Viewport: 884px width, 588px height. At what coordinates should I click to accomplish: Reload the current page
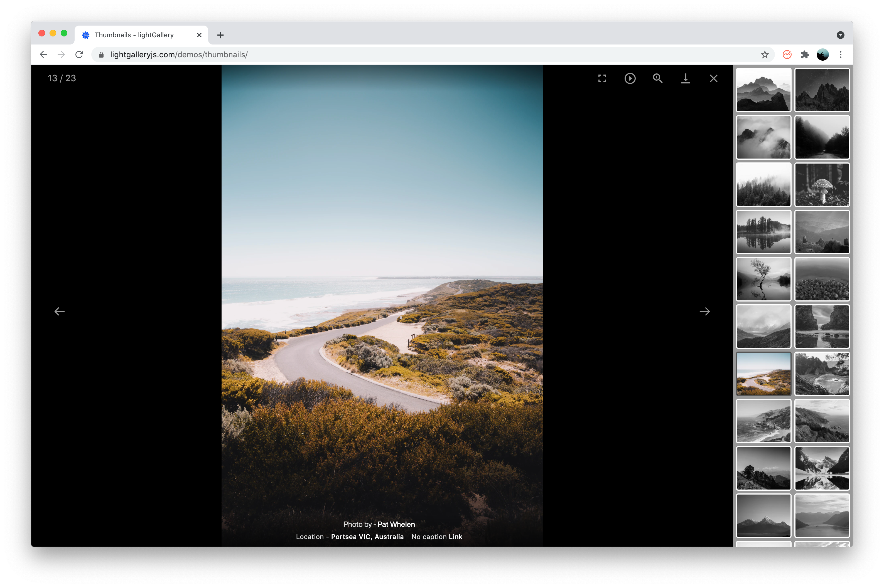click(x=79, y=55)
